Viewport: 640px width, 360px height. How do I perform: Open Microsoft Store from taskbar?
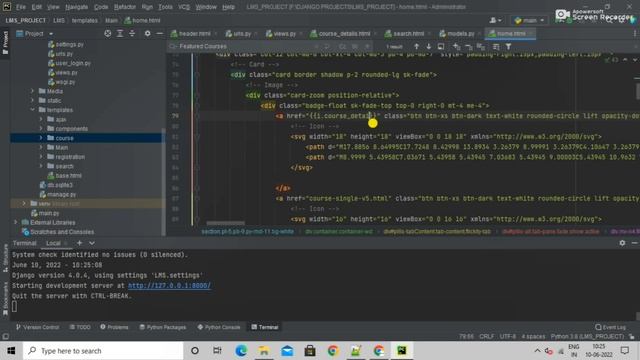tap(310, 351)
